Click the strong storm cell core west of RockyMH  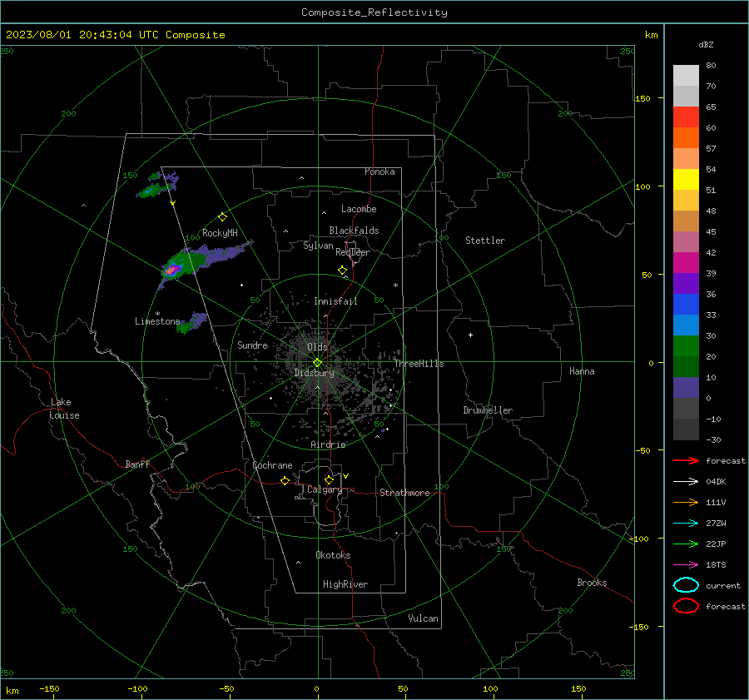[x=171, y=270]
